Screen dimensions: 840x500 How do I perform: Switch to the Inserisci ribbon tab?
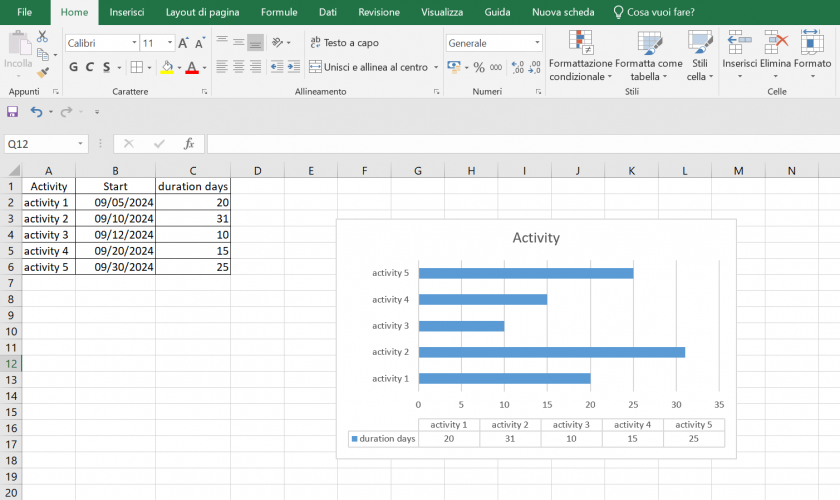pos(126,12)
